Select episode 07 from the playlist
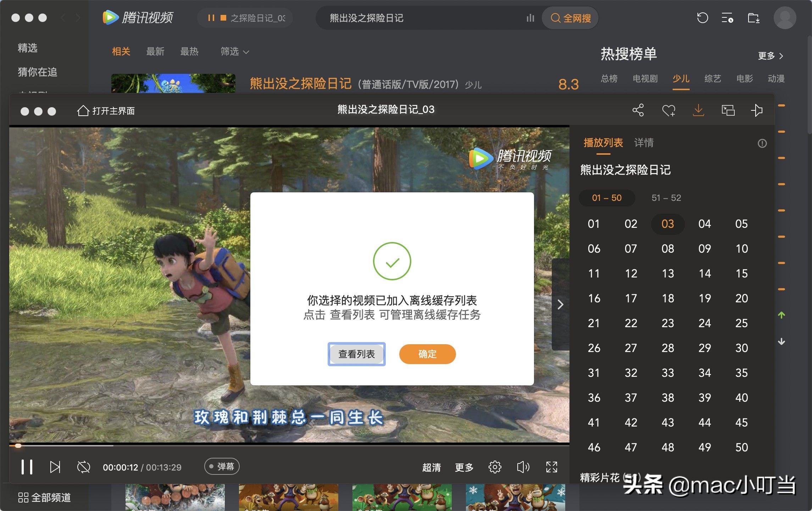 pos(631,249)
